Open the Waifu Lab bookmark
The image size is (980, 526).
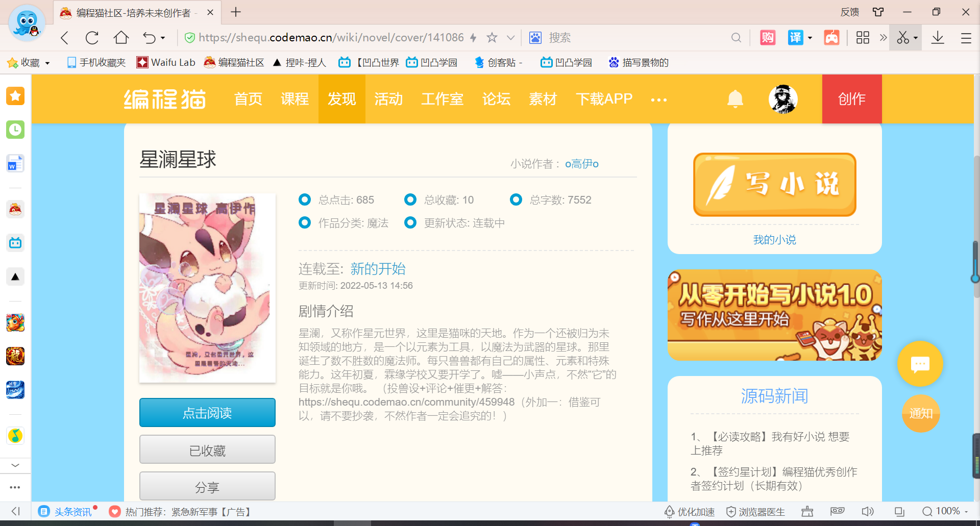[166, 63]
